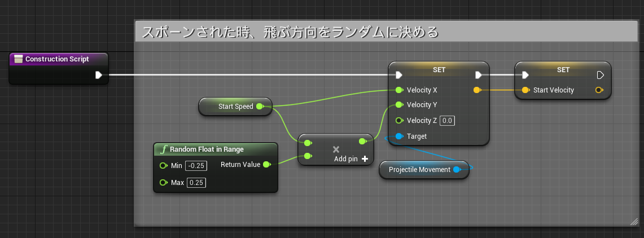The image size is (644, 238).
Task: Click the Target input pin
Action: pyautogui.click(x=399, y=136)
